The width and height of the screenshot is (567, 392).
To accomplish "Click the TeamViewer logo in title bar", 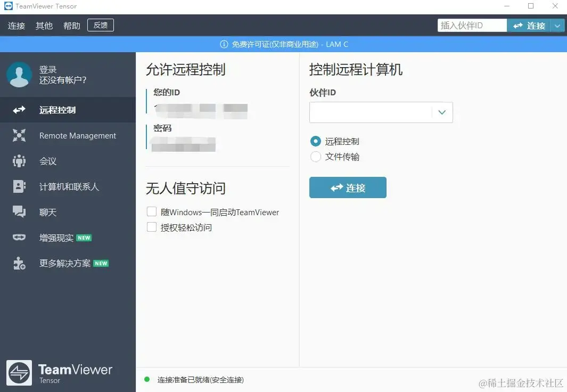I will pyautogui.click(x=9, y=6).
